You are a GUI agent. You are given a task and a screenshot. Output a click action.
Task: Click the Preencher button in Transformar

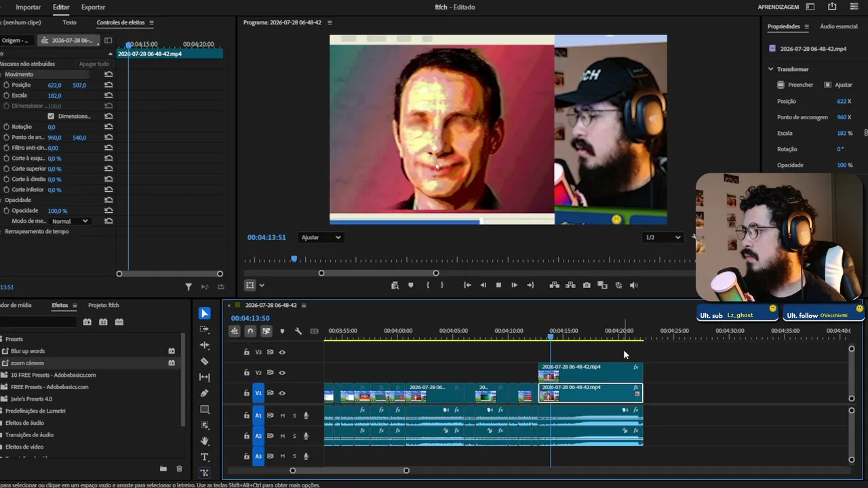(795, 85)
